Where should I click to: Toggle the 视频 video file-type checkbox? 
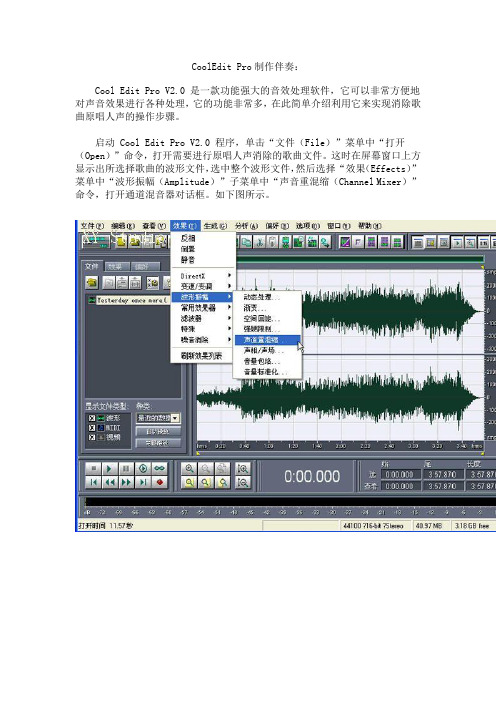pyautogui.click(x=91, y=437)
